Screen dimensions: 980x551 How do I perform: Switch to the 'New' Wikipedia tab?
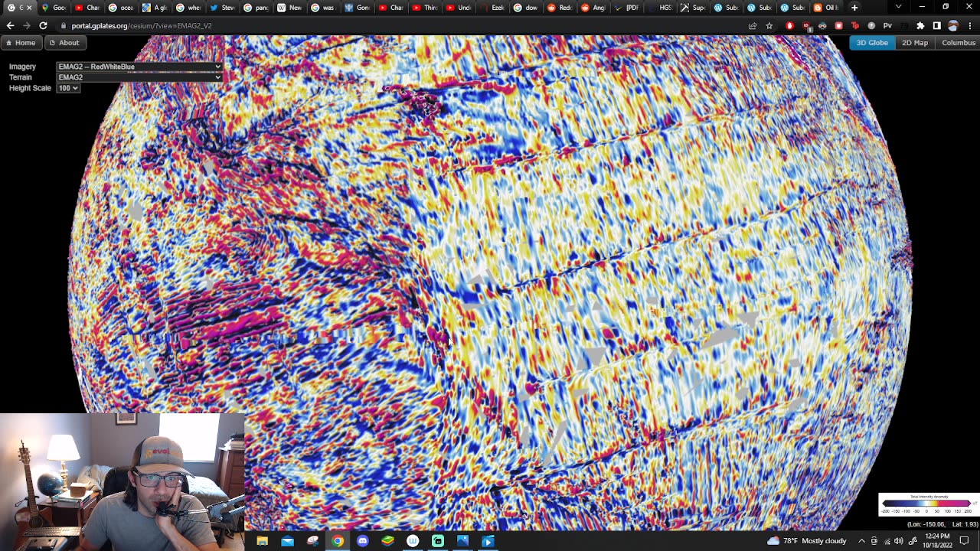point(290,8)
